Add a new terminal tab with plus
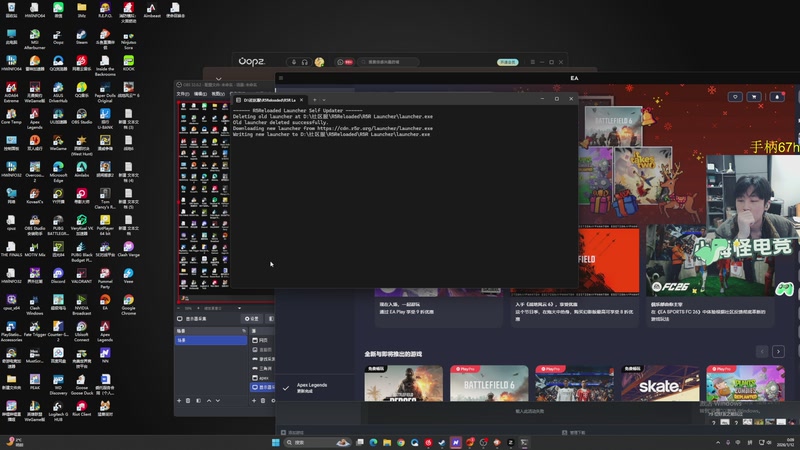The image size is (800, 450). click(315, 100)
